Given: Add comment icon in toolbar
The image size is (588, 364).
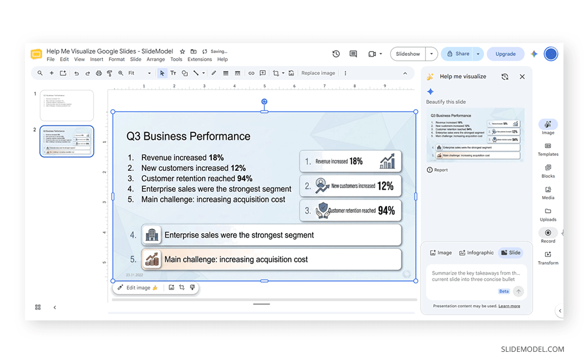Looking at the screenshot, I should pyautogui.click(x=263, y=73).
